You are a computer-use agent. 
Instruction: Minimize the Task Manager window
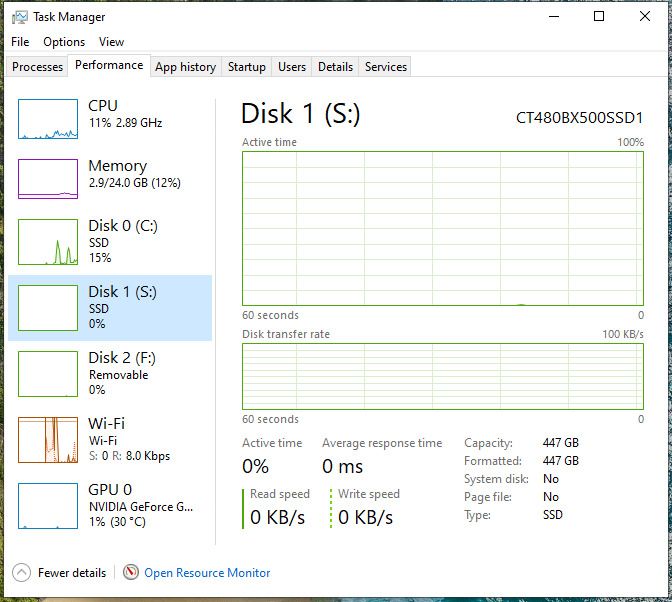[554, 17]
